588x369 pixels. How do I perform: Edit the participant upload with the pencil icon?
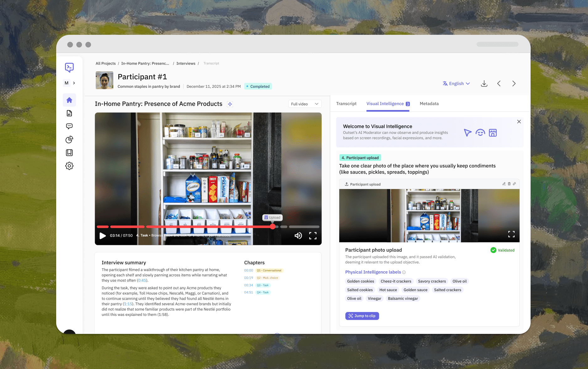click(504, 184)
